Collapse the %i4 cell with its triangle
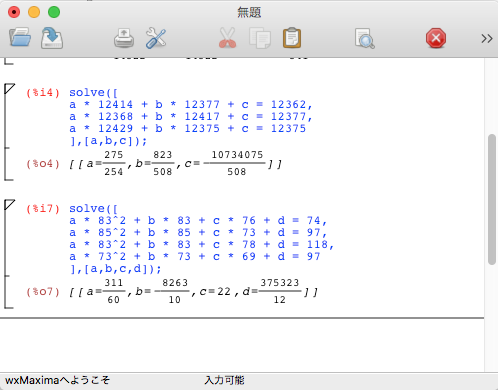The image size is (498, 390). [9, 89]
